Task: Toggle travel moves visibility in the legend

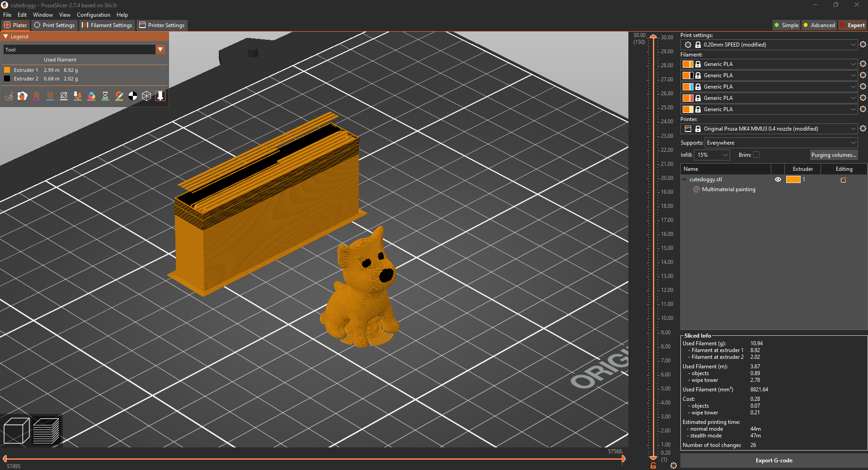Action: coord(9,96)
